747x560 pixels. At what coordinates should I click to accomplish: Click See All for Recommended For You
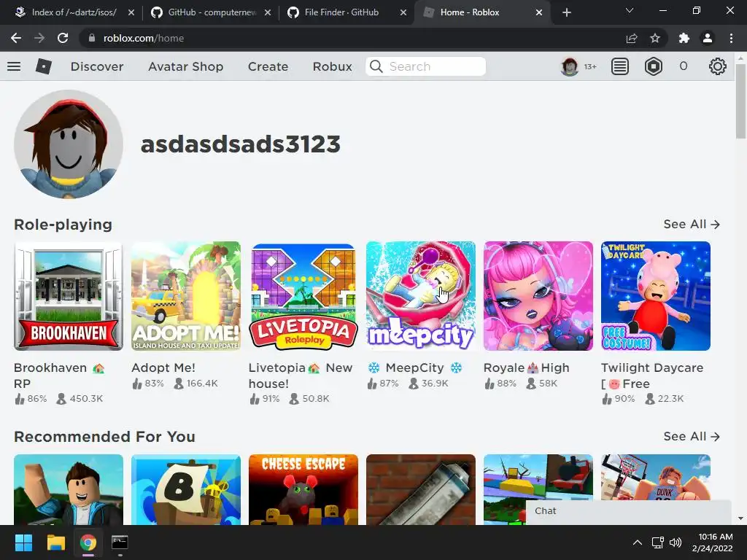point(692,437)
